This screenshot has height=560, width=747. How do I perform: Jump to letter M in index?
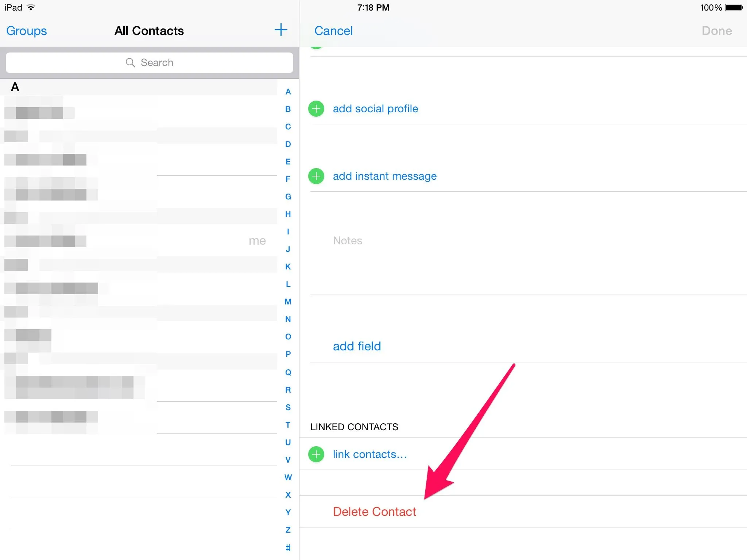[288, 302]
